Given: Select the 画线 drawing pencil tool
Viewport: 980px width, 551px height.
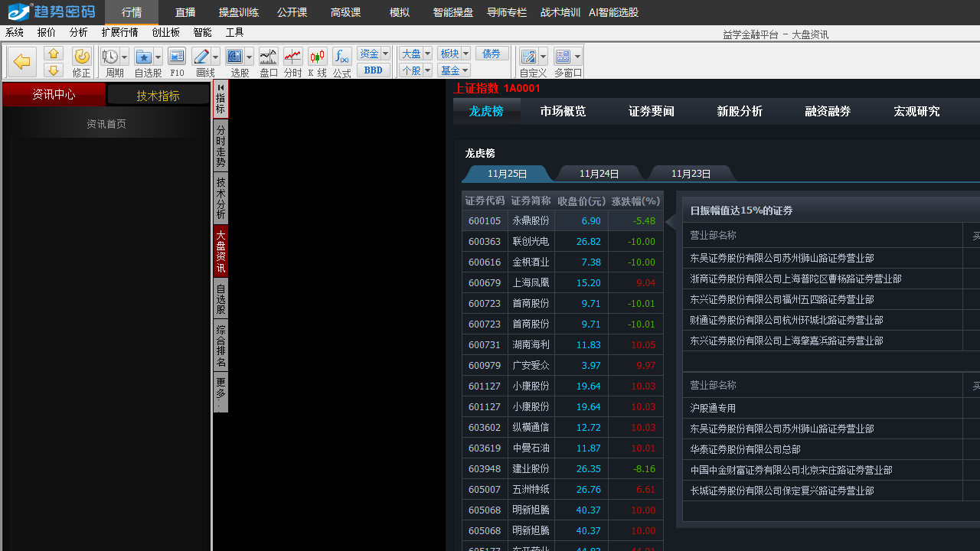Looking at the screenshot, I should pyautogui.click(x=201, y=56).
